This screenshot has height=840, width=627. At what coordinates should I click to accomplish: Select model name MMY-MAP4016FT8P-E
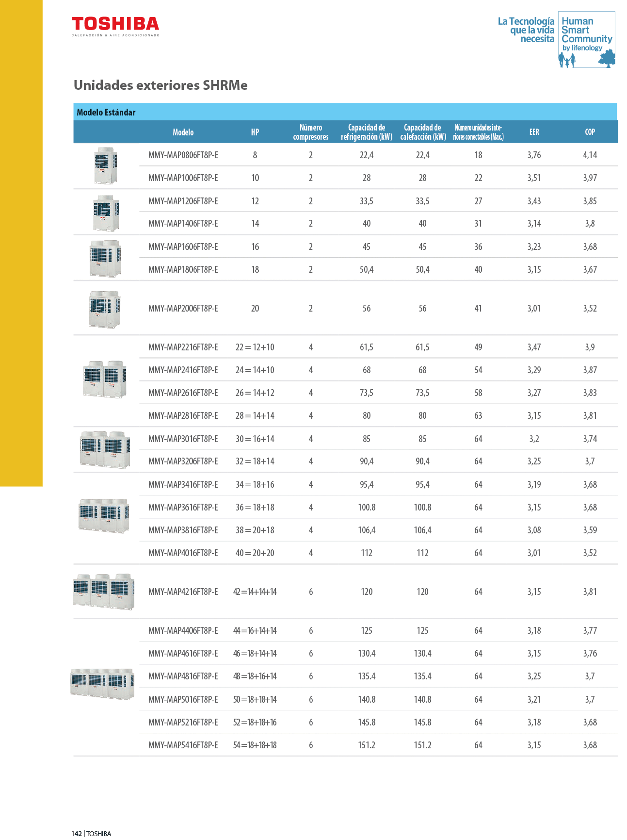(x=183, y=553)
